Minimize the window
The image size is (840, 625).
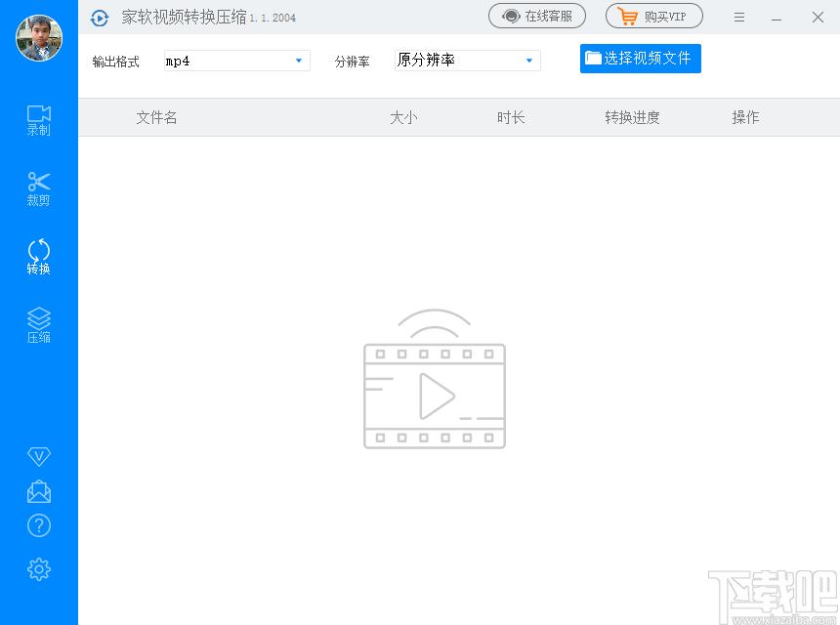(x=777, y=18)
